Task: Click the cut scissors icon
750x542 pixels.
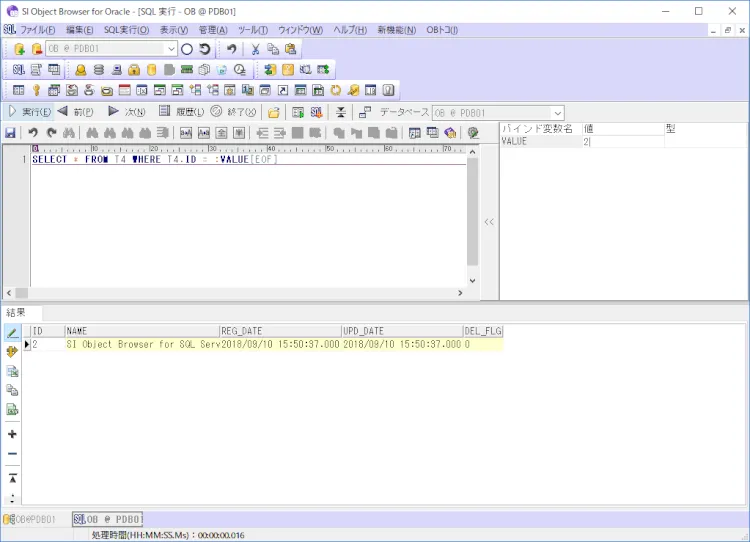Action: tap(255, 49)
